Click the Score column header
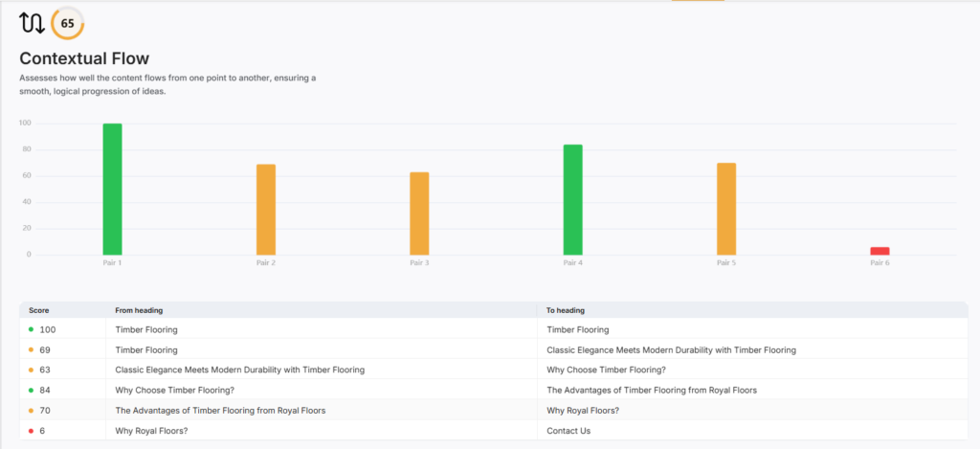This screenshot has width=980, height=449. point(38,310)
